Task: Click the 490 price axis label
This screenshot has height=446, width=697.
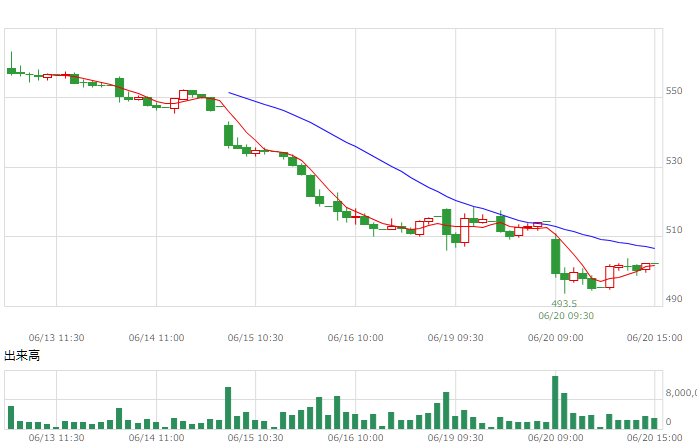Action: coord(673,299)
